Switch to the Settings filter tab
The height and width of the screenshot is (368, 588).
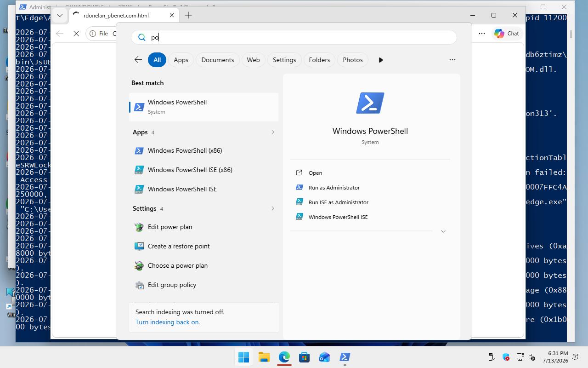(284, 60)
